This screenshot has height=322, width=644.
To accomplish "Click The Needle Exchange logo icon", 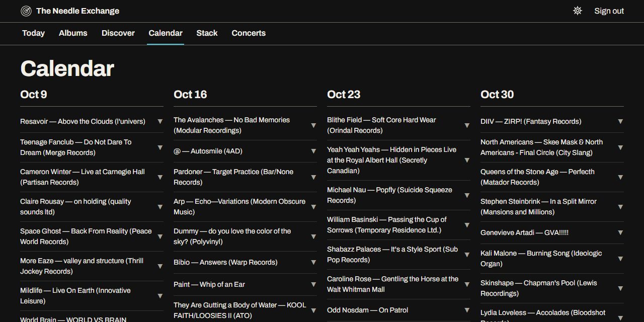I will pos(26,11).
